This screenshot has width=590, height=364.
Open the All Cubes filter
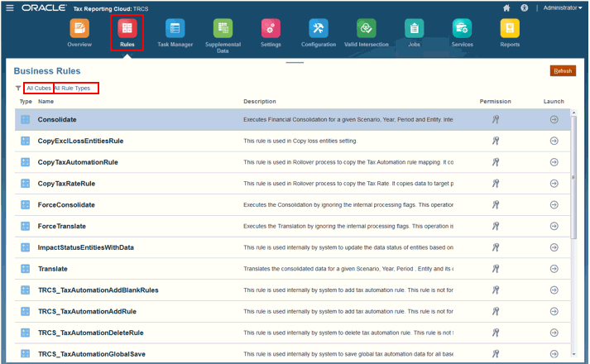point(39,88)
